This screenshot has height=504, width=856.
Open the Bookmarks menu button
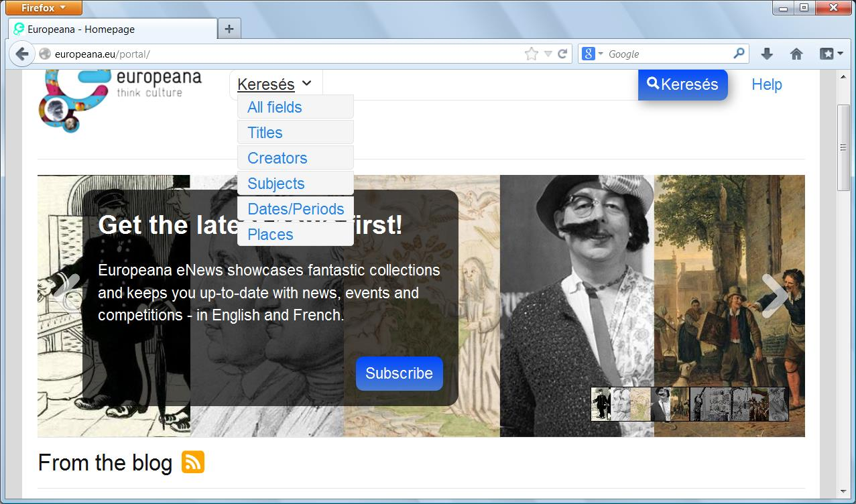coord(831,54)
